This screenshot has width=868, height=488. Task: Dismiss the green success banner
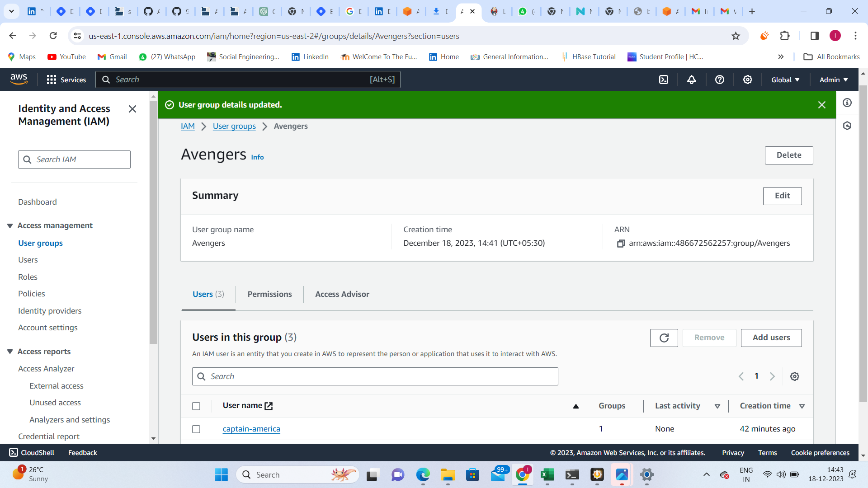[822, 105]
